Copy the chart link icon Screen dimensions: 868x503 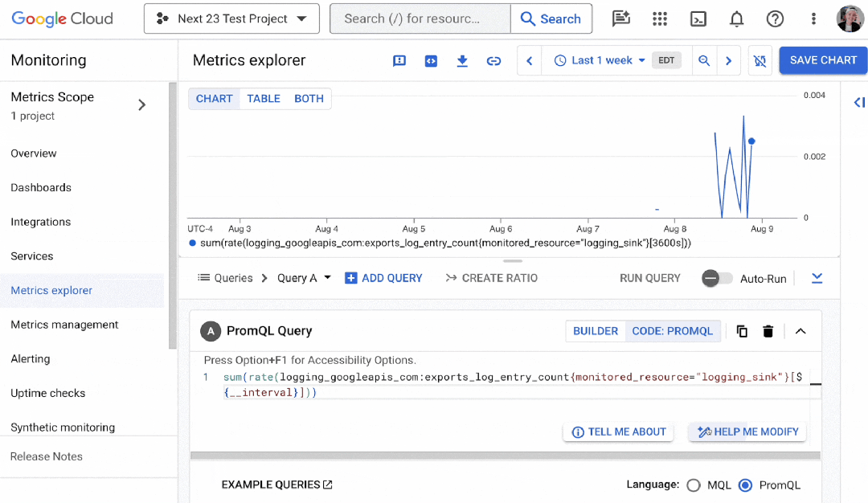tap(493, 61)
